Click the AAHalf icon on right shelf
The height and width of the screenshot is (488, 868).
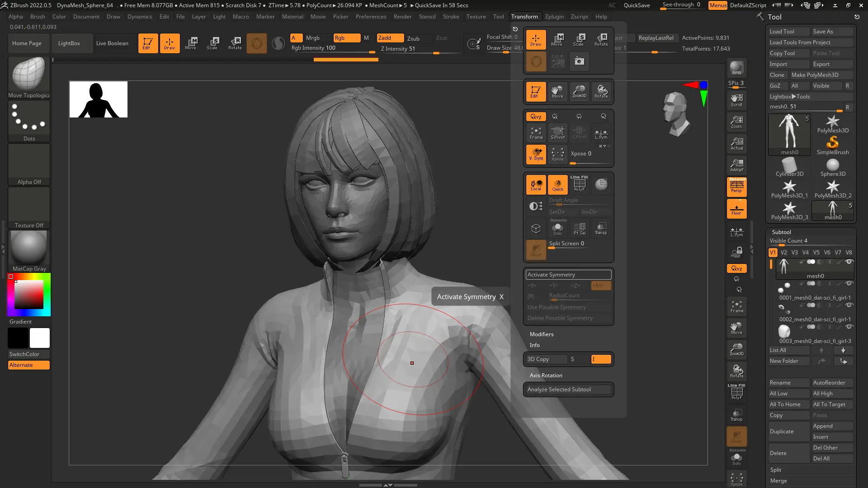pyautogui.click(x=736, y=165)
